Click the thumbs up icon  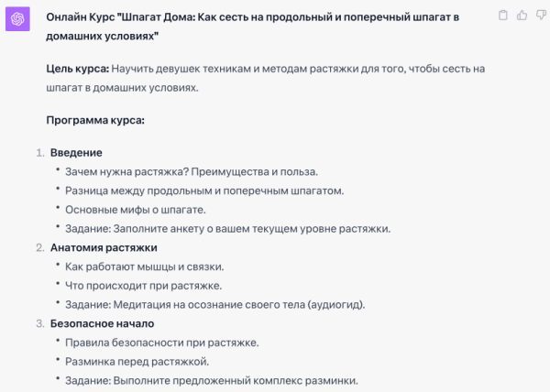click(x=522, y=16)
